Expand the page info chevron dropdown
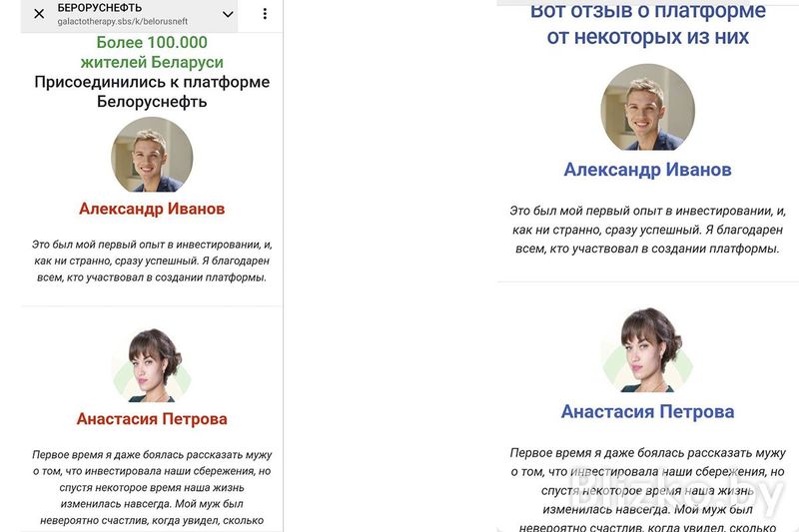 (228, 14)
